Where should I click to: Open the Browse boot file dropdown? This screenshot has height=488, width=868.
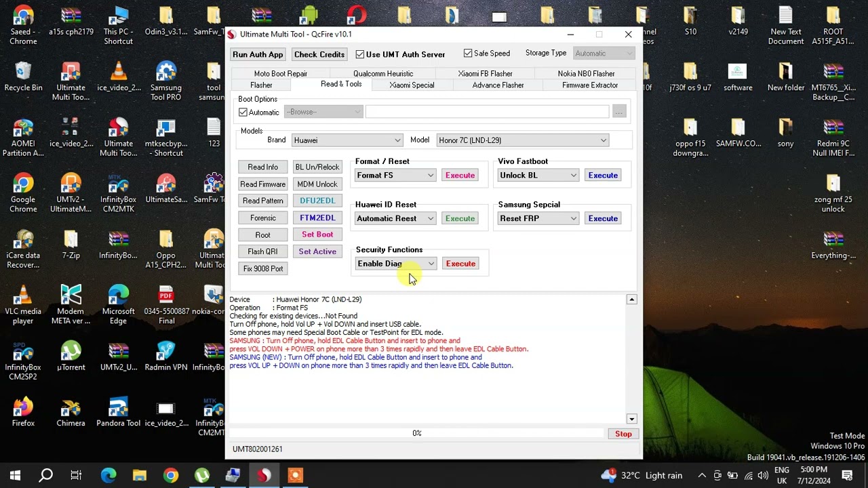(323, 112)
